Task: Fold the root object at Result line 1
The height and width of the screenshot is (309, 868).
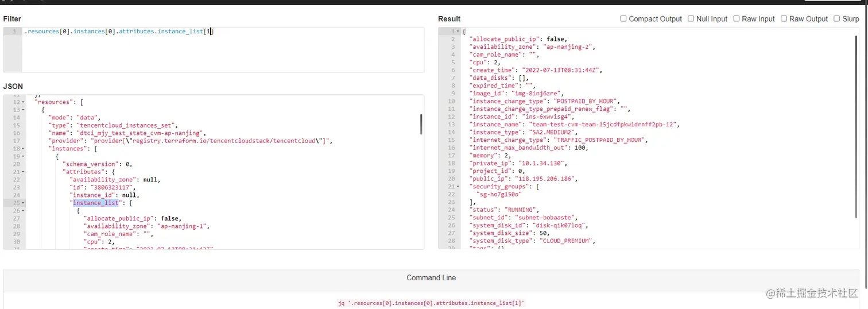Action: (x=458, y=32)
